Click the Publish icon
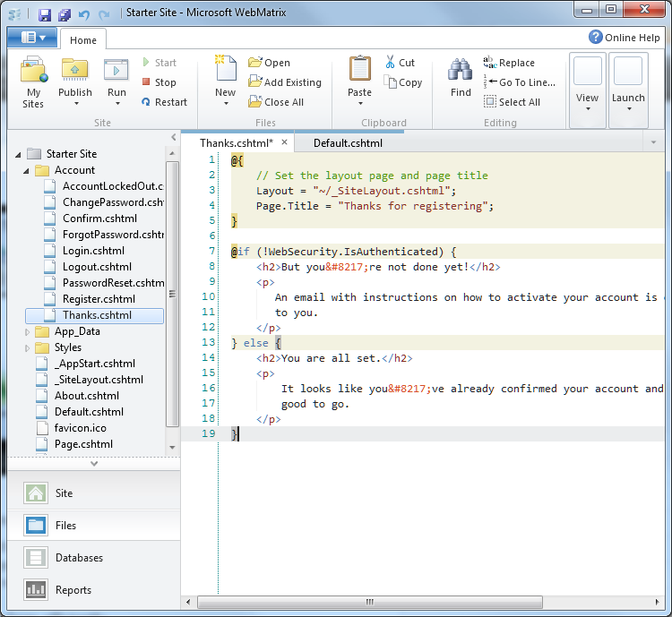672x617 pixels. click(74, 70)
